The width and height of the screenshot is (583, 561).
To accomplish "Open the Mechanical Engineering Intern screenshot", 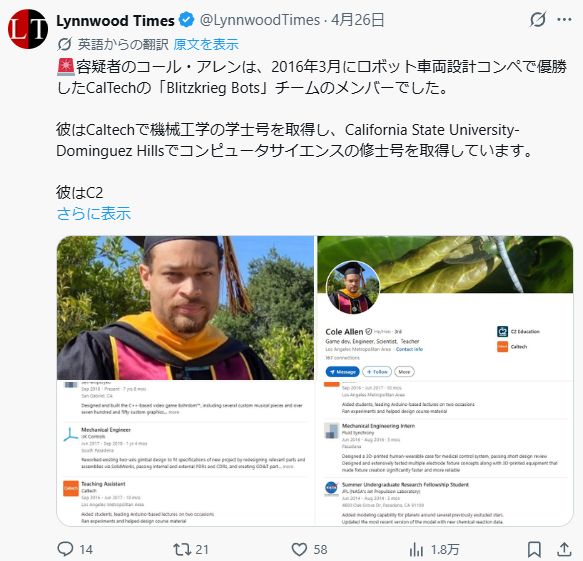I will pyautogui.click(x=445, y=453).
